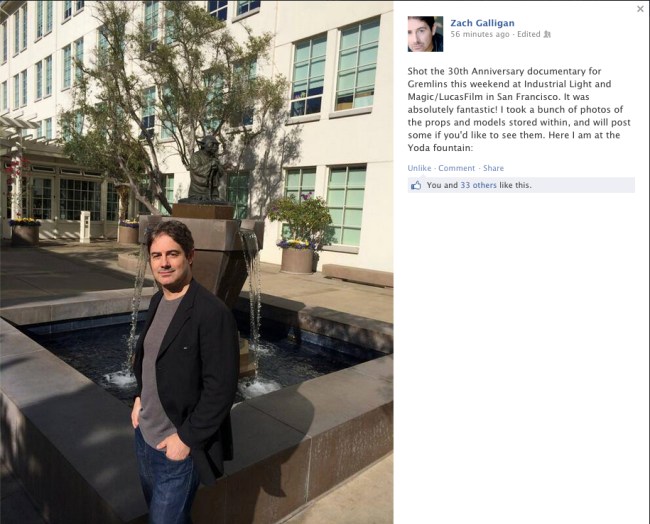The height and width of the screenshot is (524, 650).
Task: Close the photo viewer with the X
Action: (640, 9)
